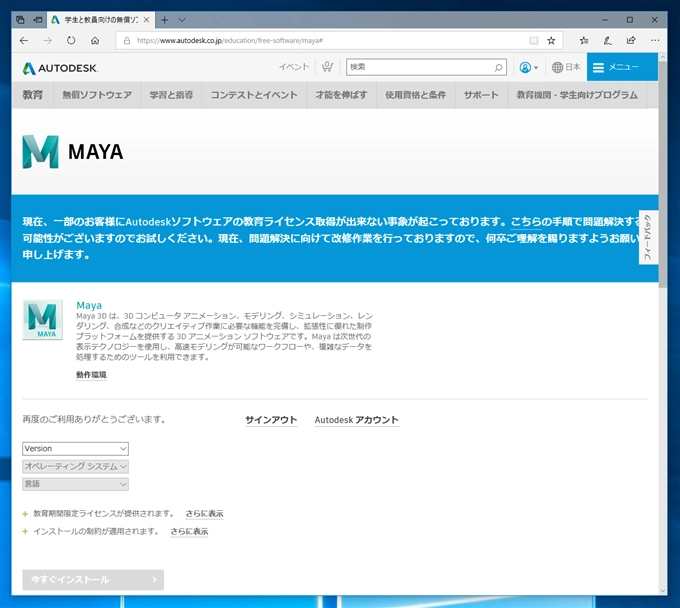The height and width of the screenshot is (608, 680).
Task: Expand the 教育期間限定ライセンス plus item
Action: click(25, 514)
